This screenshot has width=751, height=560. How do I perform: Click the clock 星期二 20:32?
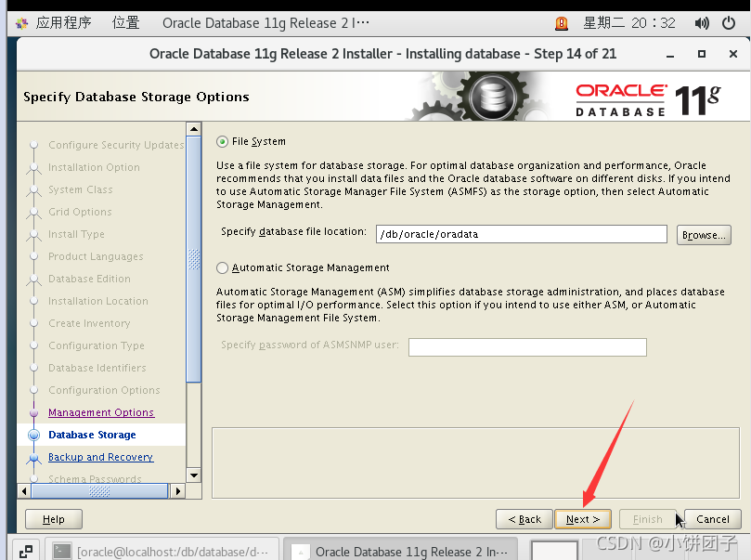(x=628, y=23)
